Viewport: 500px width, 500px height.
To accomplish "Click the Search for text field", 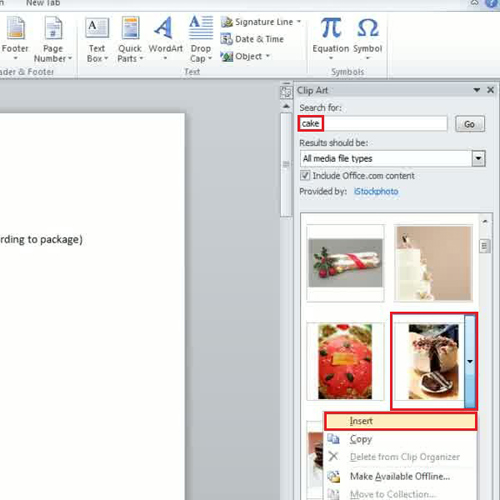I will pos(373,124).
